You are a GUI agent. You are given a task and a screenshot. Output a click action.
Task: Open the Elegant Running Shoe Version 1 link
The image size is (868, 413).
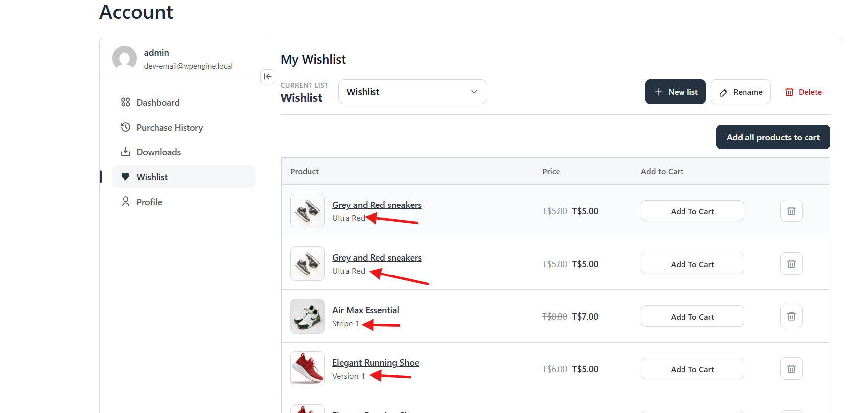(x=375, y=363)
